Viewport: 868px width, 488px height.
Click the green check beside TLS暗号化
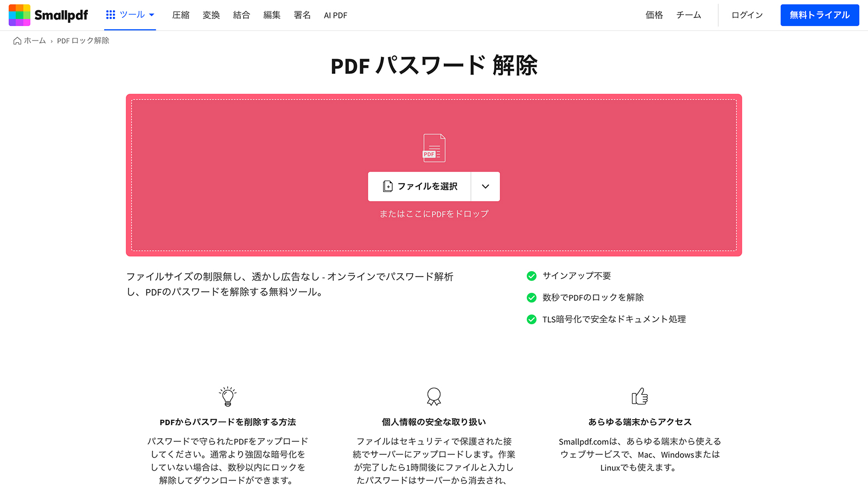point(532,319)
